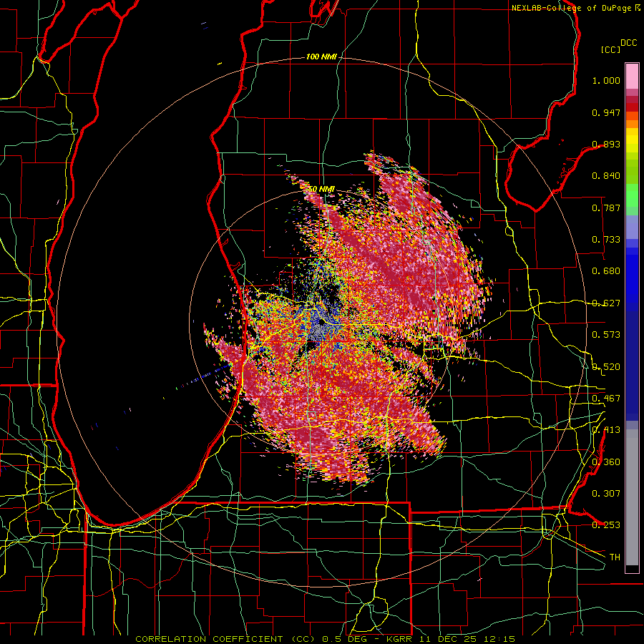This screenshot has width=644, height=644.
Task: Select the 0.573 legend value
Action: click(x=606, y=335)
